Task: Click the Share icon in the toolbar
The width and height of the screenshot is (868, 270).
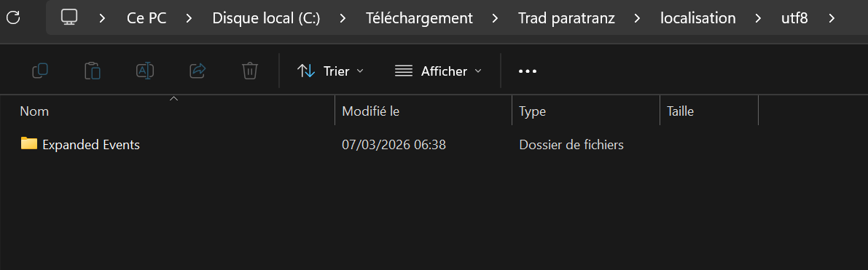Action: click(198, 71)
